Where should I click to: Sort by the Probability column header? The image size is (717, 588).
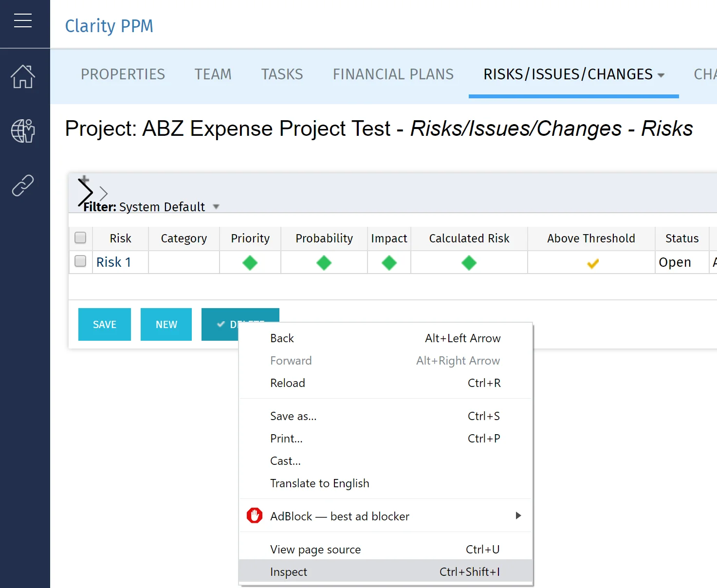coord(324,239)
